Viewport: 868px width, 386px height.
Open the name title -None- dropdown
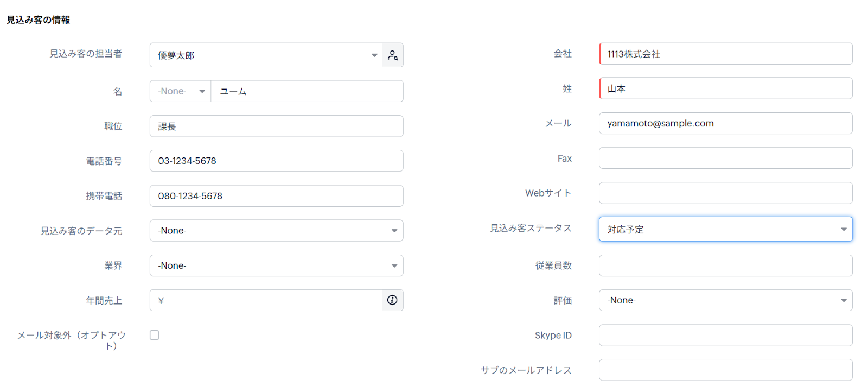pyautogui.click(x=181, y=91)
